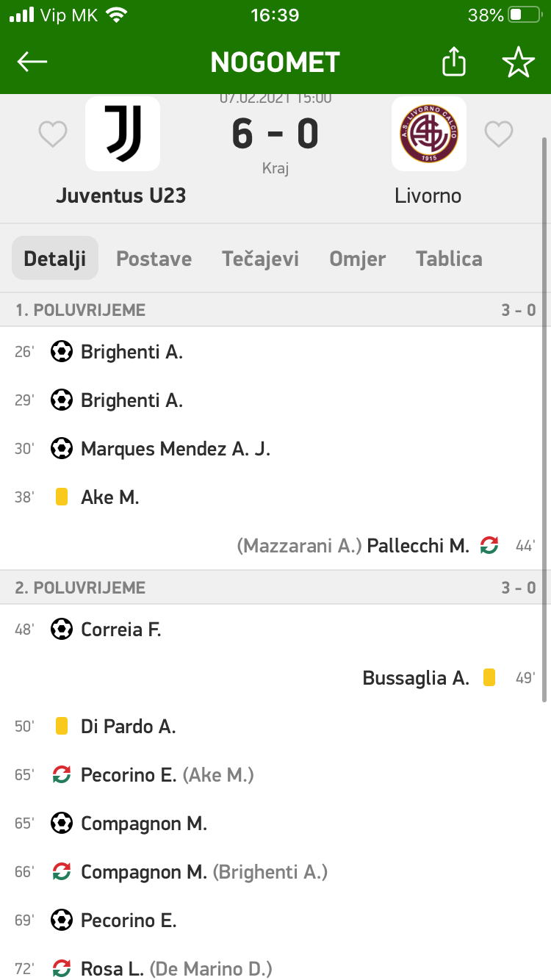The image size is (551, 980).
Task: Tap yellow card icon beside Bussaglia A.
Action: [x=489, y=678]
